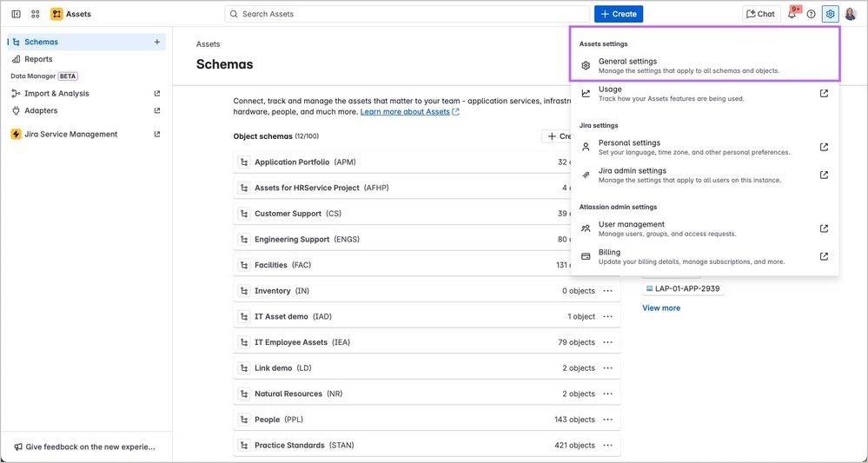Click the View more link
The height and width of the screenshot is (463, 868).
(661, 308)
